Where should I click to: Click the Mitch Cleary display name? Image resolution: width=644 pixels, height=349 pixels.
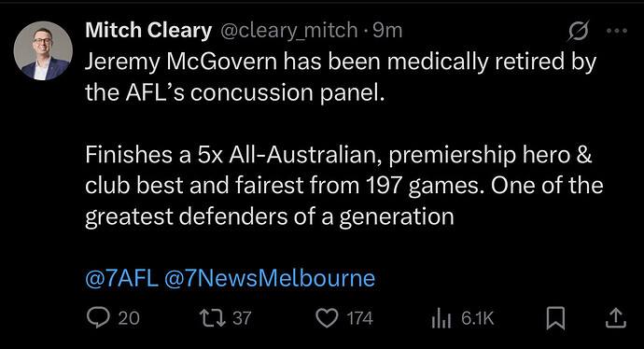tap(148, 31)
